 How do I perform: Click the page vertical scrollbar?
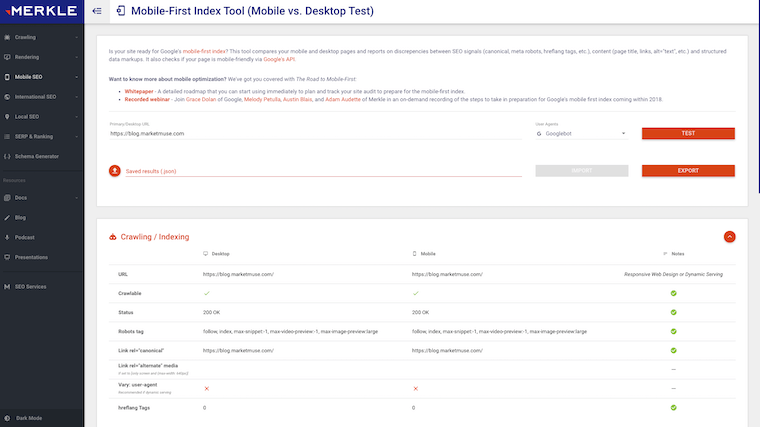pos(759,97)
